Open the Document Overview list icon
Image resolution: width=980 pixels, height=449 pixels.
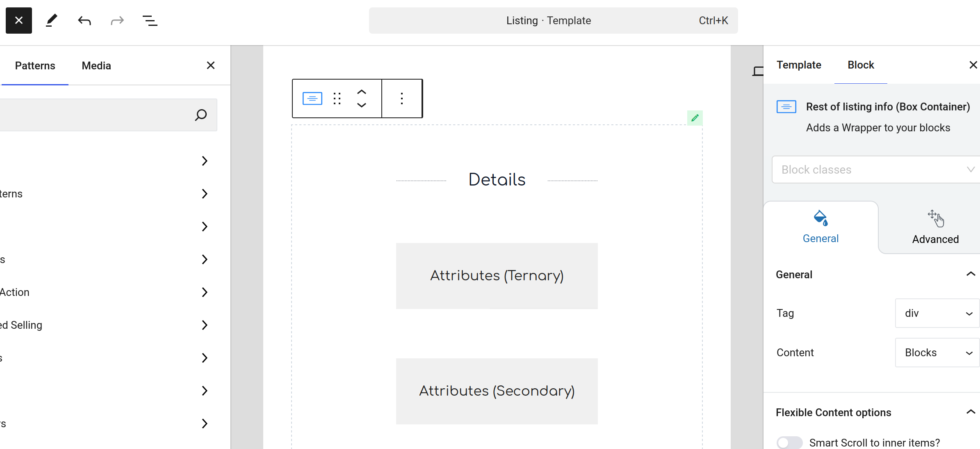point(150,21)
